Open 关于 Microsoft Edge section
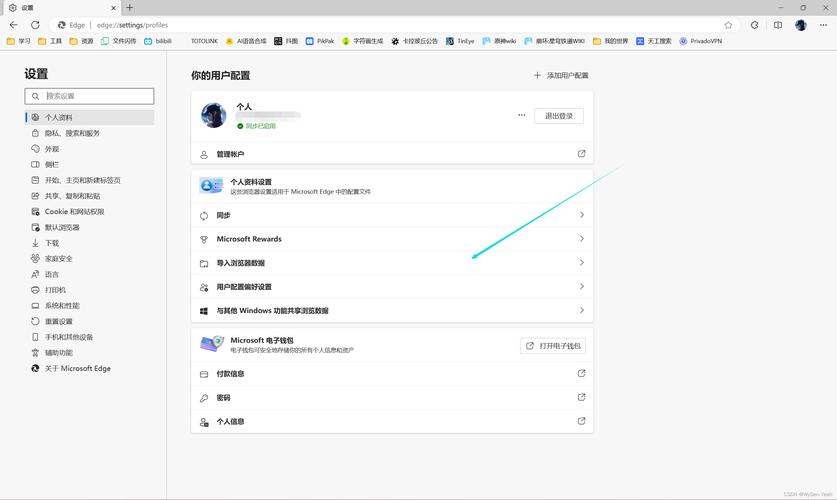Viewport: 837px width, 500px height. click(x=90, y=368)
